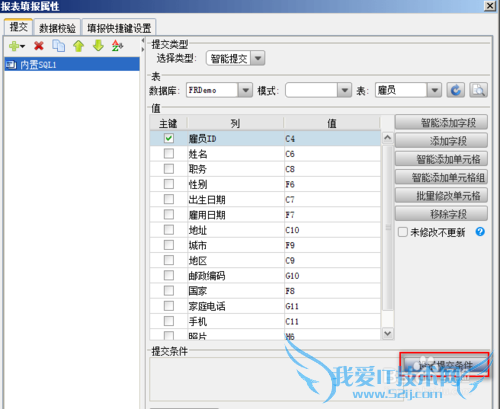The image size is (500, 409).
Task: Select value cell G10 for 邮政编码
Action: [x=332, y=276]
